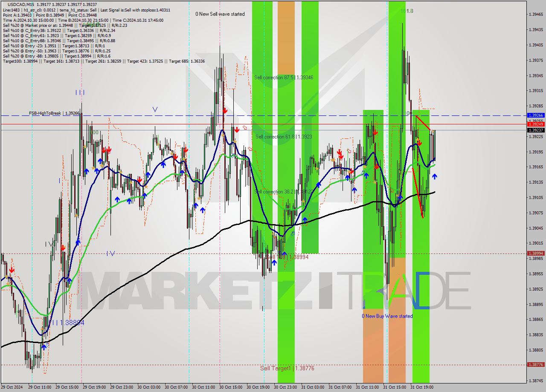This screenshot has height=392, width=546.
Task: Click the 1.39315 price axis label
Action: point(536,91)
